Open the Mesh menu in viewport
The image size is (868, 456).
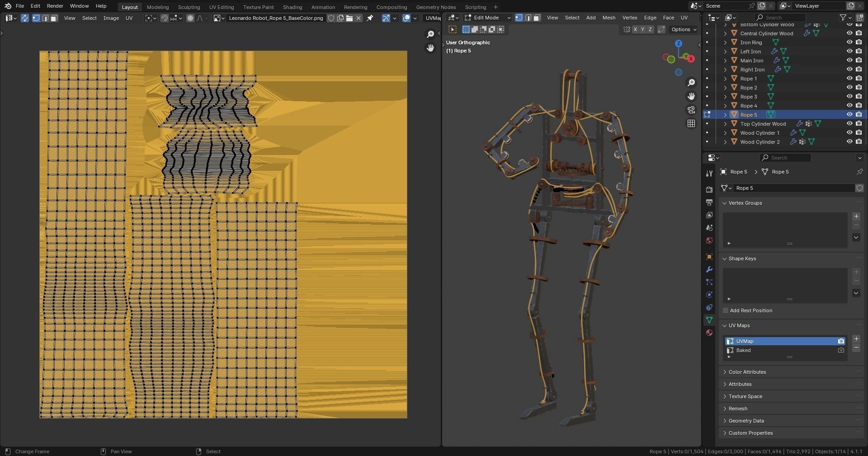point(609,18)
